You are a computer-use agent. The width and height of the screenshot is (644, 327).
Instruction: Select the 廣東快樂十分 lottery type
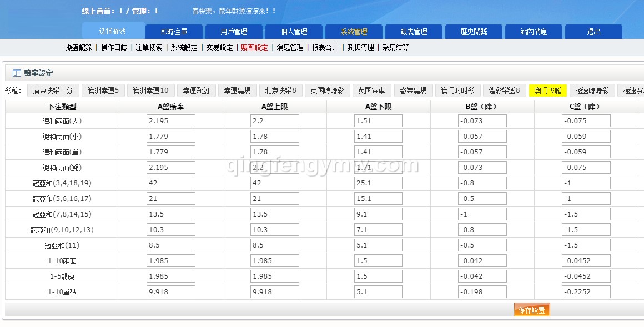[x=53, y=90]
